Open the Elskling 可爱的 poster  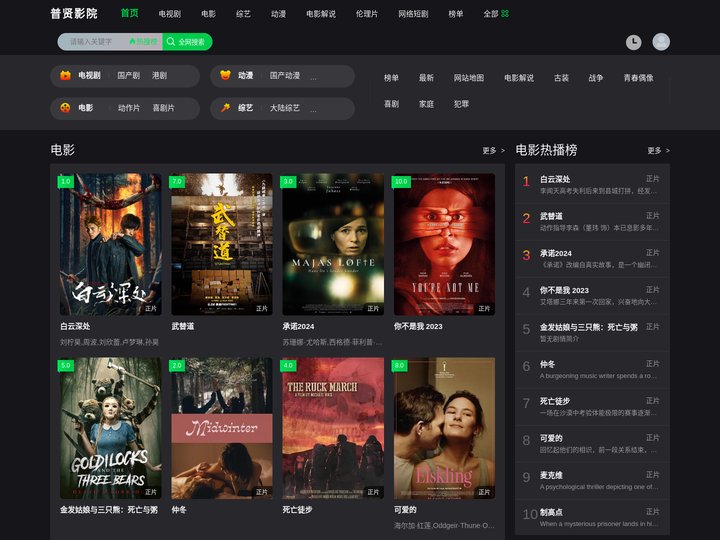(x=444, y=428)
